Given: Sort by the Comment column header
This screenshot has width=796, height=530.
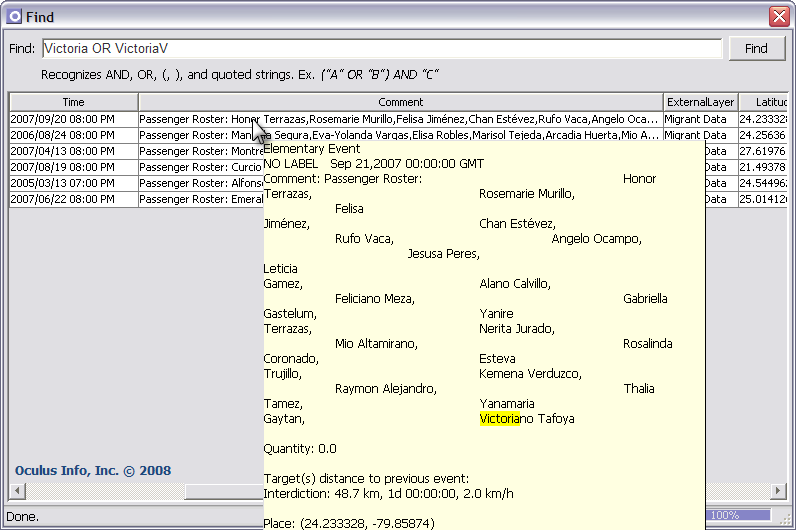Looking at the screenshot, I should point(401,102).
